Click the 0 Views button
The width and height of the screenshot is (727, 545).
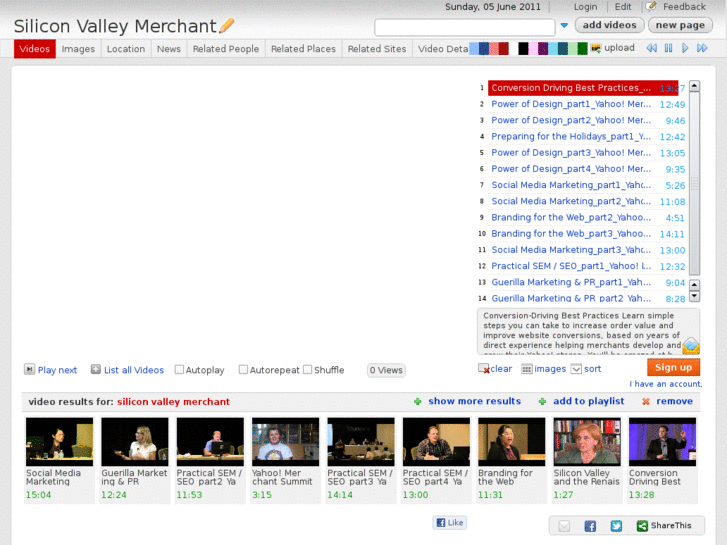click(386, 370)
